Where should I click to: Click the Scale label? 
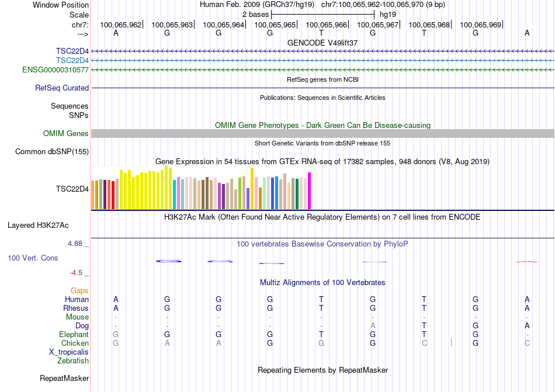[79, 15]
